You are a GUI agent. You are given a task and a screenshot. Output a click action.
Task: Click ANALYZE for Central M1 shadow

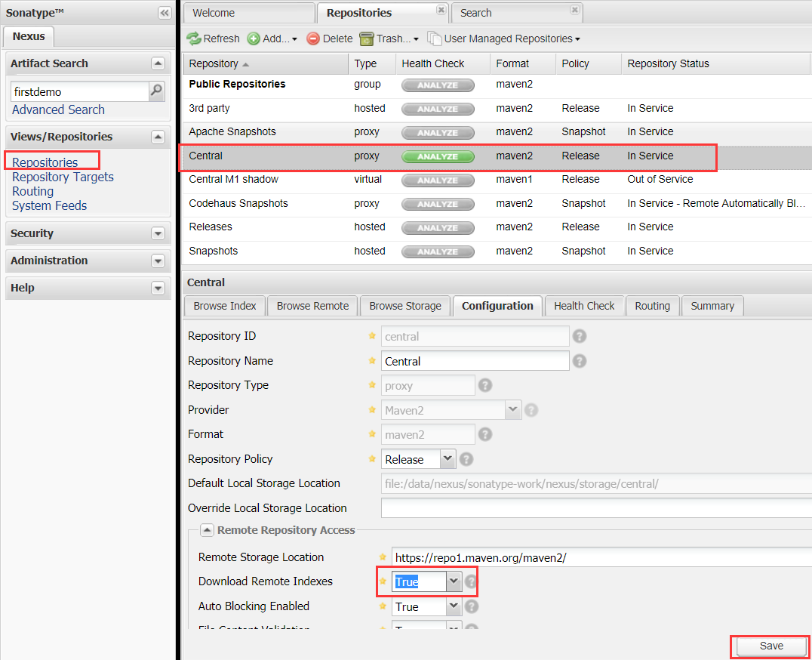(438, 180)
